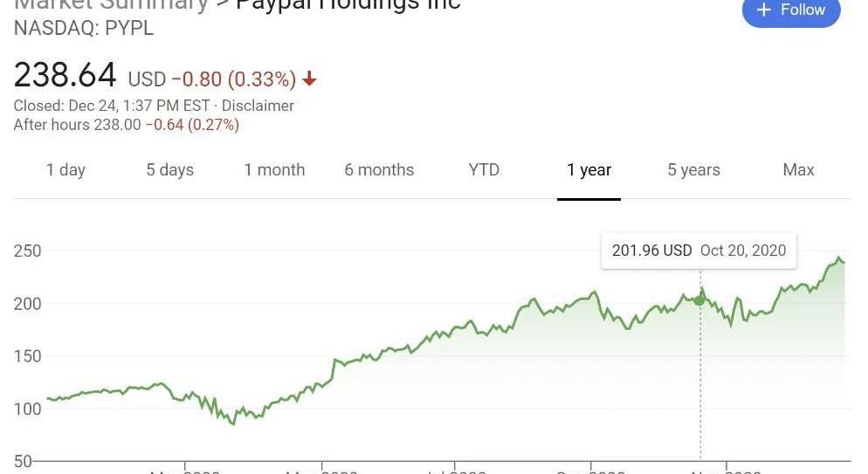Screen dimensions: 868x474
Task: Open the 6 months tab
Action: 379,169
